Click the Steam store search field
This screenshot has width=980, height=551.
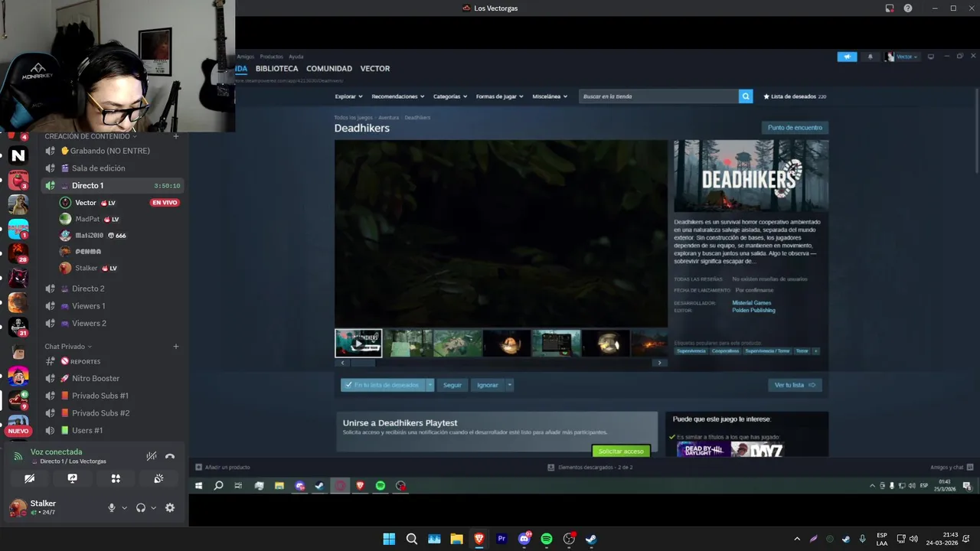pyautogui.click(x=658, y=96)
